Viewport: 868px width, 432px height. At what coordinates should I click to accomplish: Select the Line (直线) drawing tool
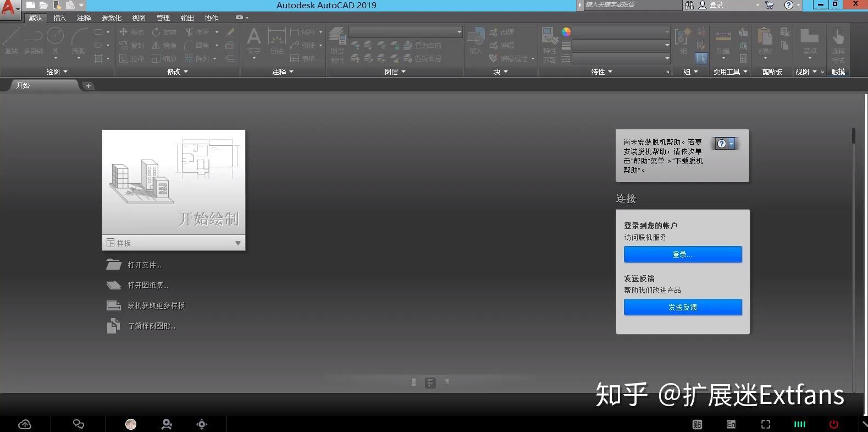tap(12, 41)
